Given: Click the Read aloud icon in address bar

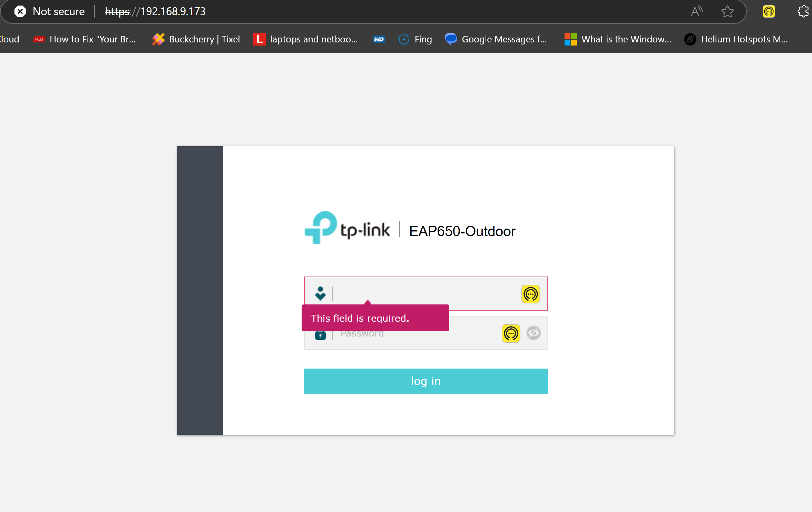Looking at the screenshot, I should coord(696,11).
